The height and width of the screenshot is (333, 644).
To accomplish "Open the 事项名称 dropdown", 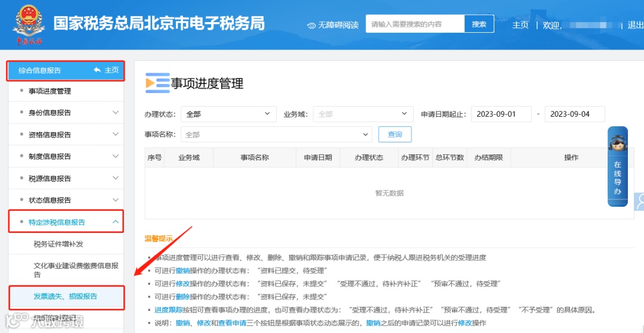I will coord(277,134).
